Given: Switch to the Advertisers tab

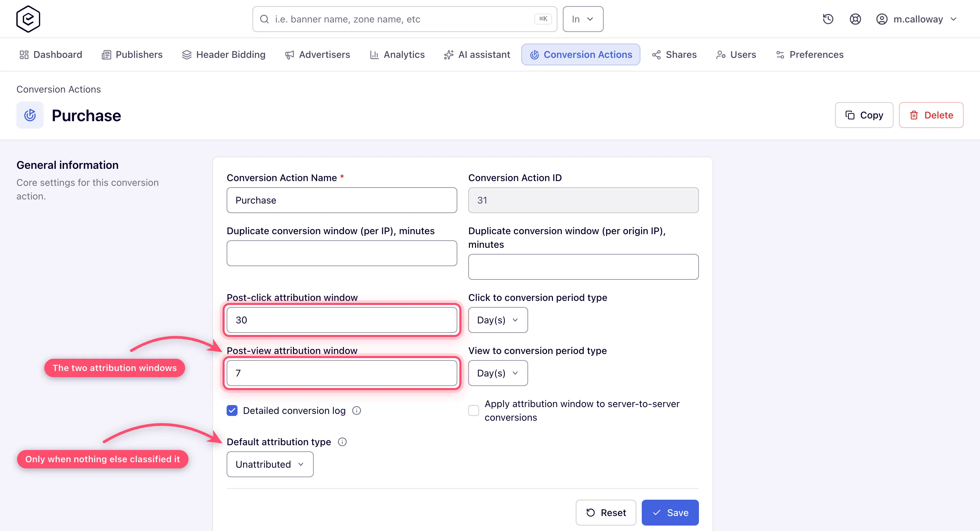Looking at the screenshot, I should pos(317,54).
